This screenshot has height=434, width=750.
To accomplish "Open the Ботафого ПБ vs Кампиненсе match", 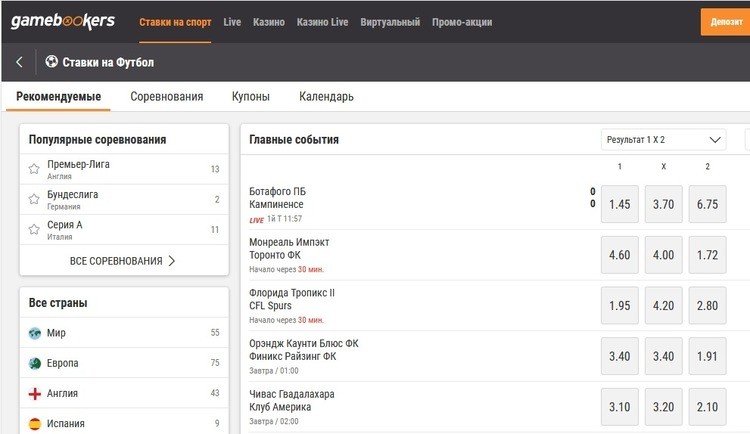I will pos(277,198).
